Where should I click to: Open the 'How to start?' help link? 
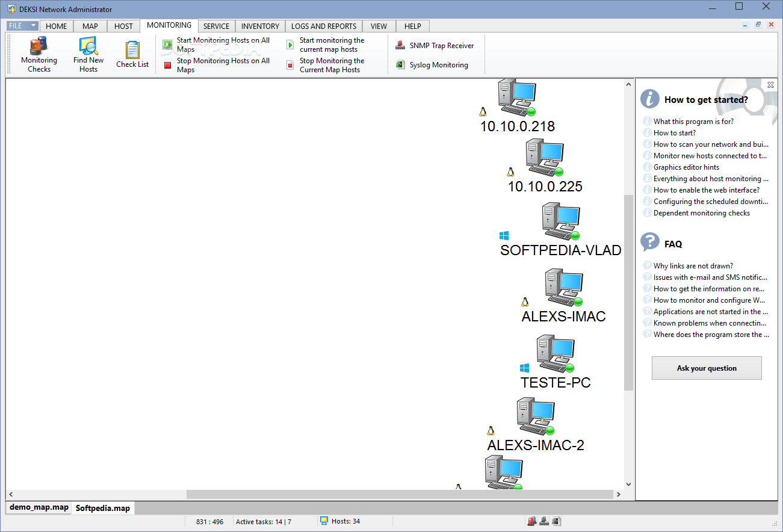(x=675, y=132)
